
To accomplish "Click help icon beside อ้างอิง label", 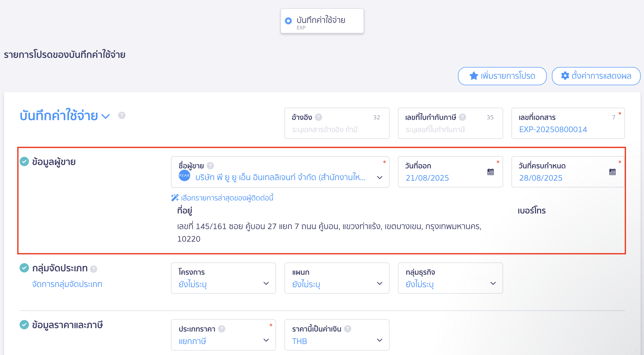I will coord(318,117).
